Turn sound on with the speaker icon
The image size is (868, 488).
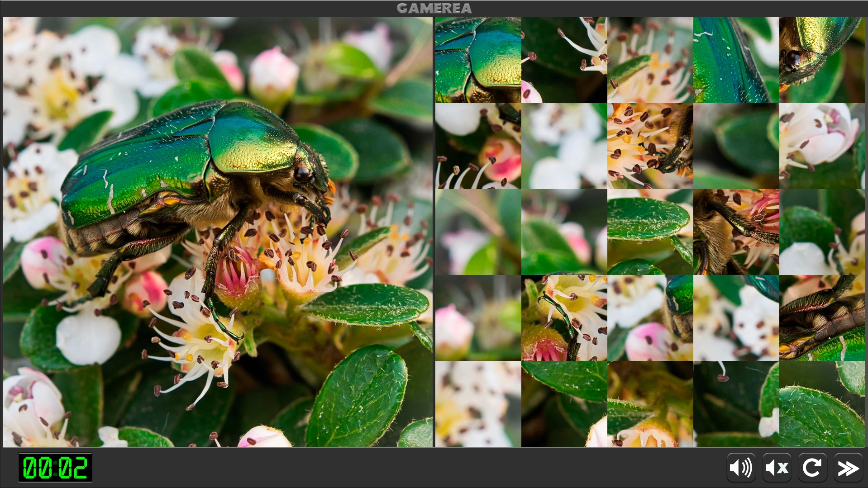tap(741, 468)
